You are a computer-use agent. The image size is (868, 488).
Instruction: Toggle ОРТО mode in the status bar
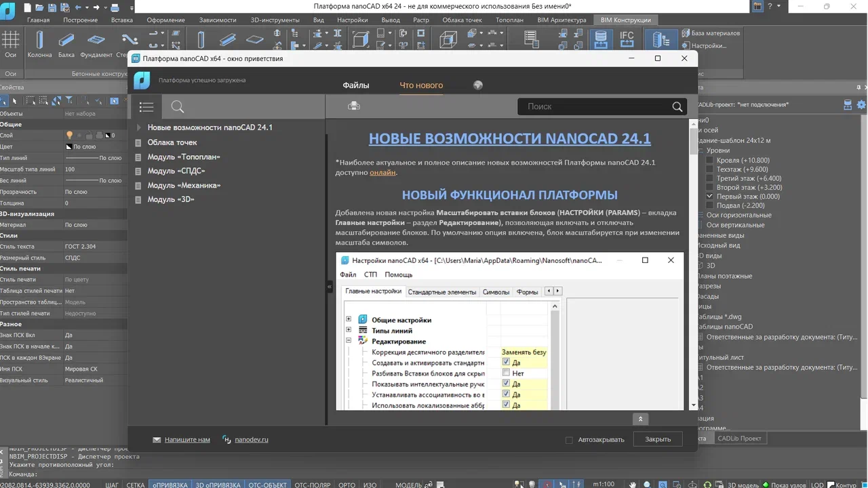pos(347,485)
